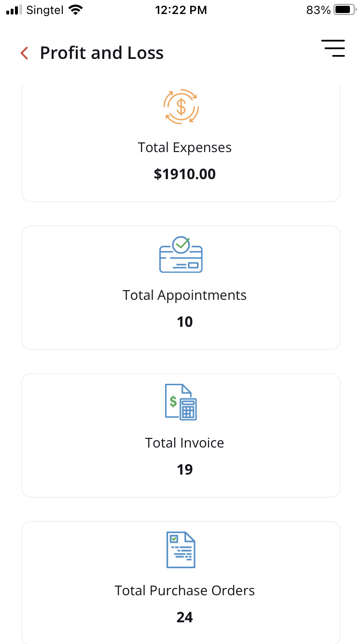
Task: Tap the invoice calculator icon
Action: click(181, 402)
